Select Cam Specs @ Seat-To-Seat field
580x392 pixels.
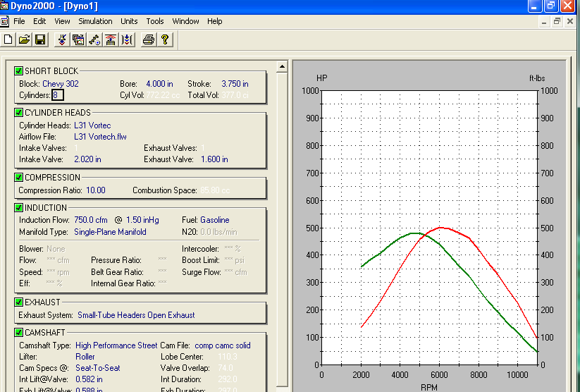point(98,368)
